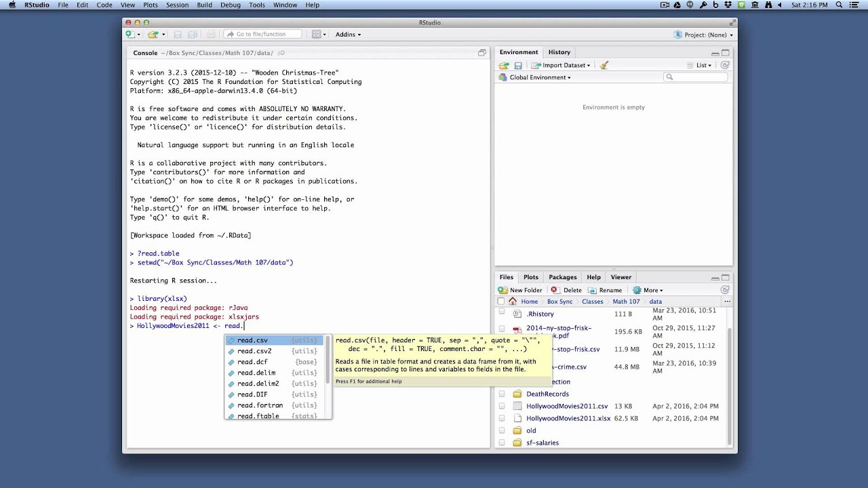Open the Box Sync breadcrumb link
The width and height of the screenshot is (868, 488).
[x=559, y=302]
